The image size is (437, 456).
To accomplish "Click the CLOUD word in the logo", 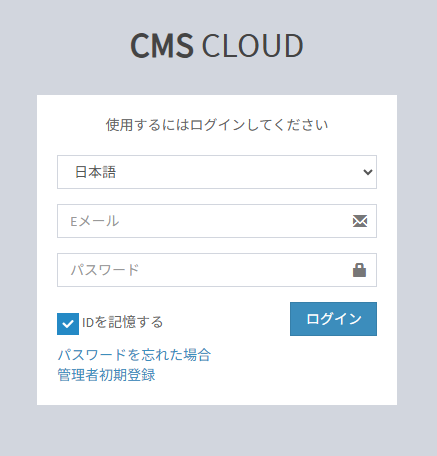I will 252,45.
